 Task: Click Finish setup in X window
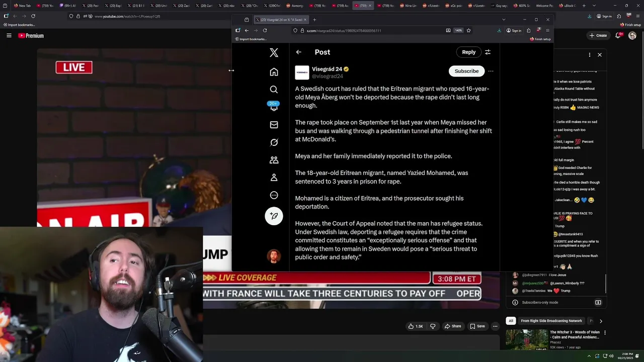(x=540, y=39)
